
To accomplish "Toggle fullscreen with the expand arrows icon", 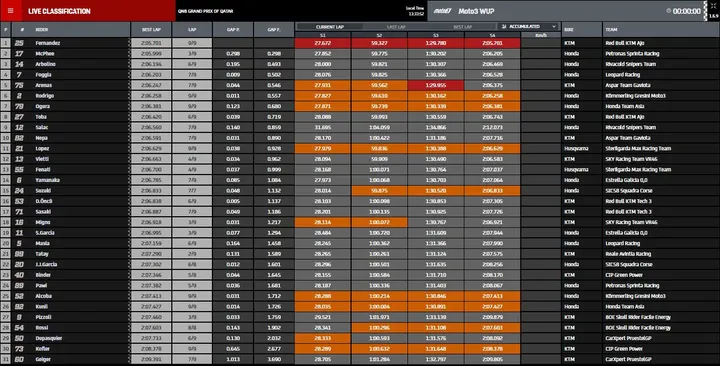I will coord(713,6).
